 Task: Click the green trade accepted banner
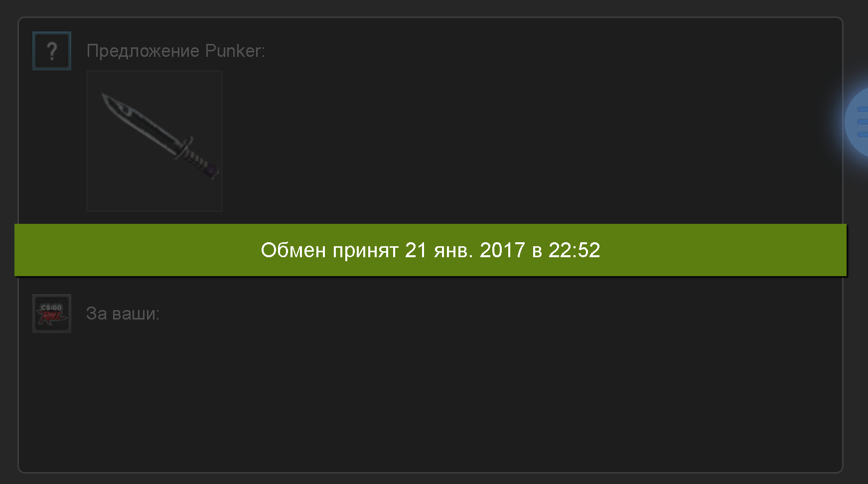click(431, 250)
